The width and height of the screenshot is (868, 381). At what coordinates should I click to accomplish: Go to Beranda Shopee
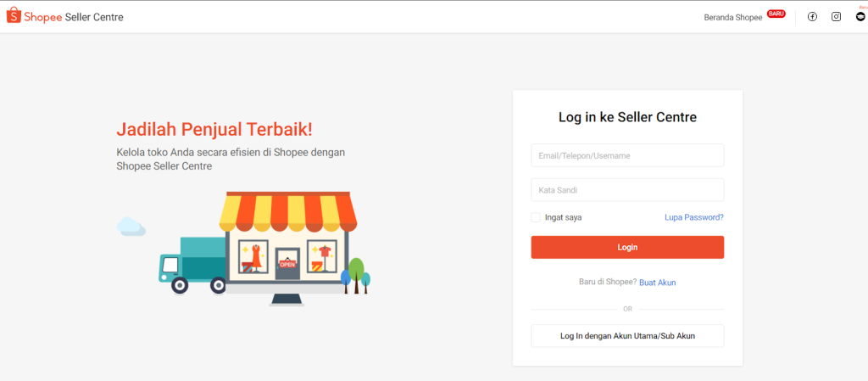[x=733, y=17]
